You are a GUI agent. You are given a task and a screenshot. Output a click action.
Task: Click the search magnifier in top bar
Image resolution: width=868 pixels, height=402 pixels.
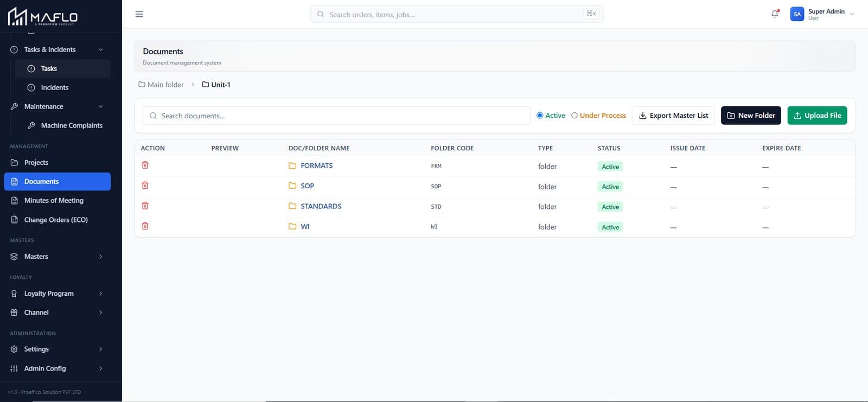pos(321,14)
